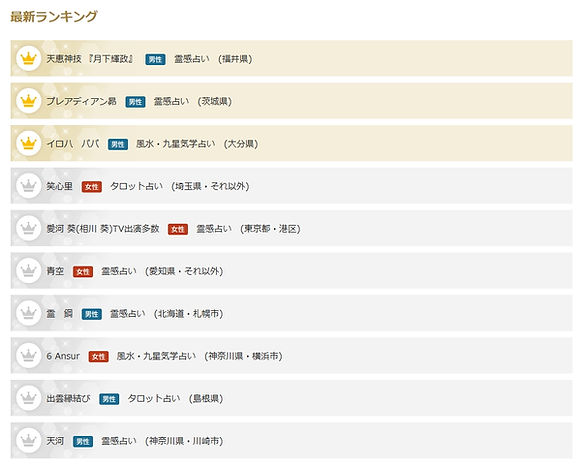Click the (神奈川県・川崎市) location text

coord(184,441)
